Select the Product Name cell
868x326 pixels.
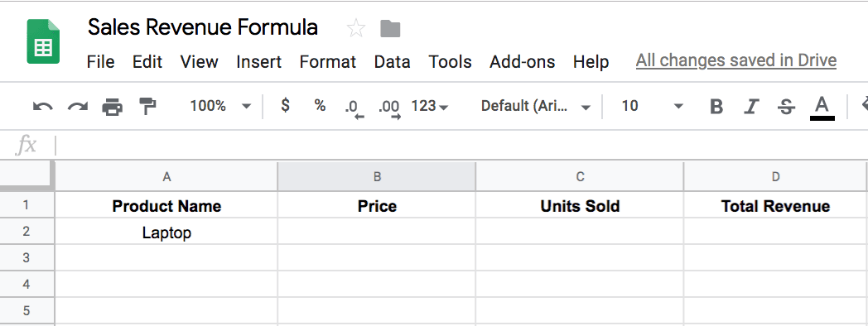click(x=166, y=205)
